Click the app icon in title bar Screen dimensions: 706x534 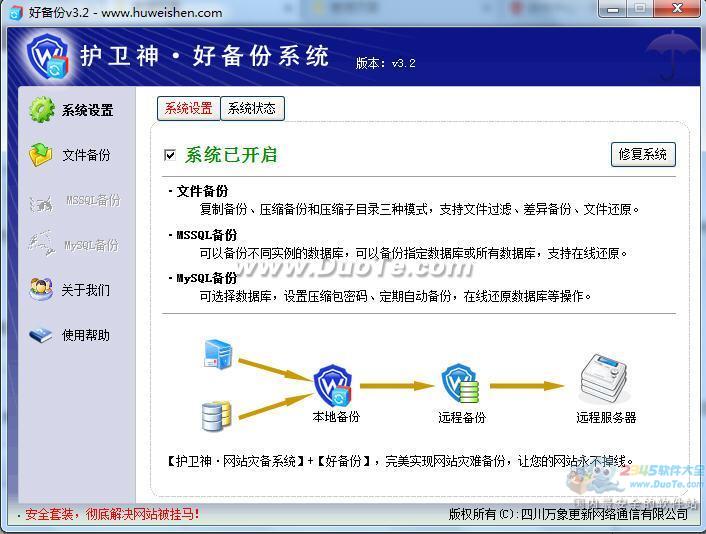[16, 13]
